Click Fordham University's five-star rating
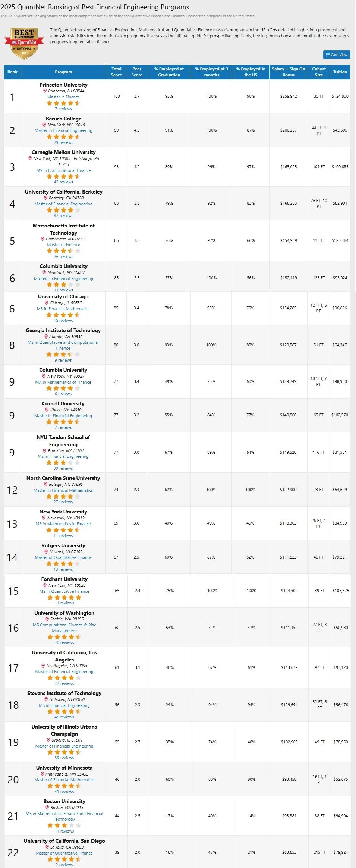 point(64,597)
